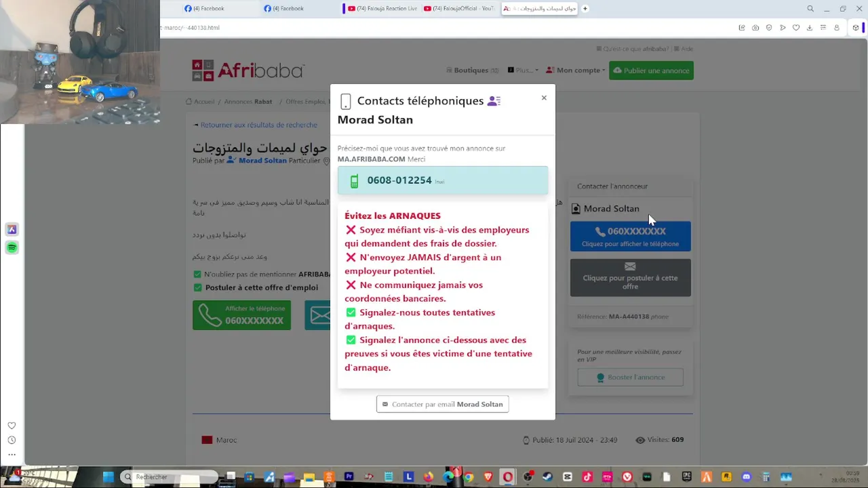Click the 'Contacter l'annonceur' heading
Image resolution: width=868 pixels, height=488 pixels.
612,186
